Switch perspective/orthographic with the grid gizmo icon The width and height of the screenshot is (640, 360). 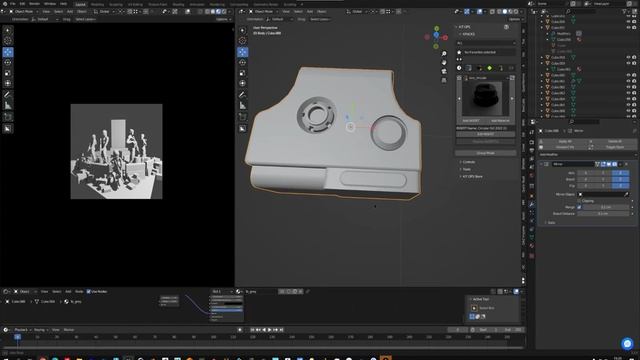point(444,80)
